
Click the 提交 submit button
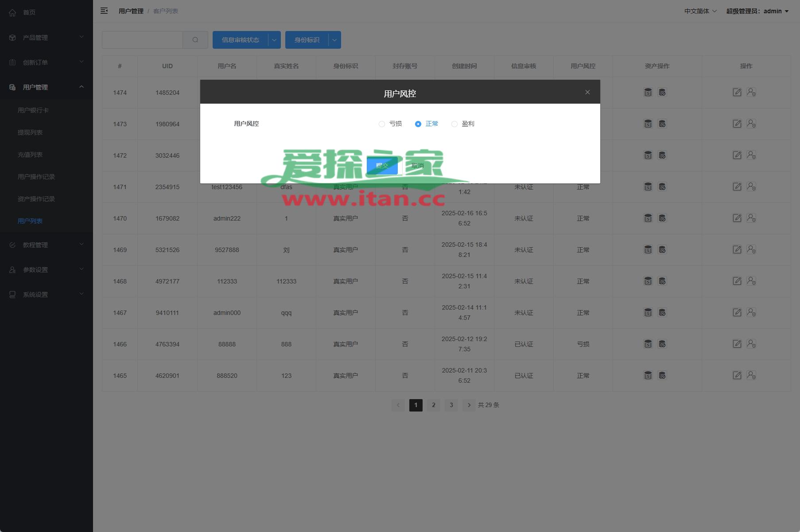[x=382, y=166]
